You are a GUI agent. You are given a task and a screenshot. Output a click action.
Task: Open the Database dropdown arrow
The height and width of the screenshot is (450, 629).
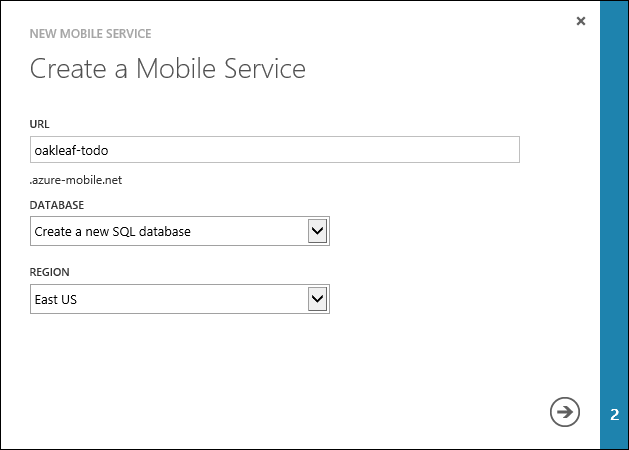point(318,232)
